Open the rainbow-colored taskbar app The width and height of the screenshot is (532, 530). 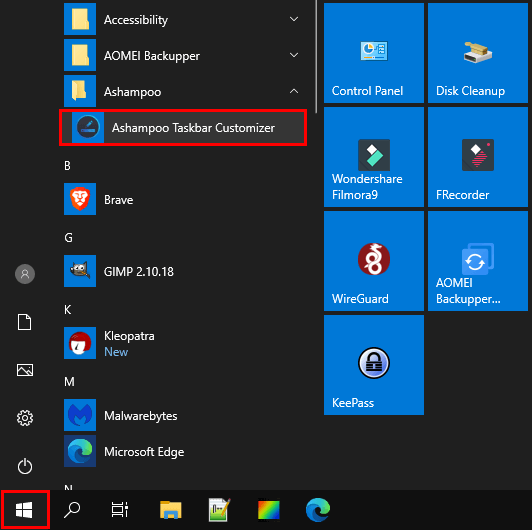point(269,510)
